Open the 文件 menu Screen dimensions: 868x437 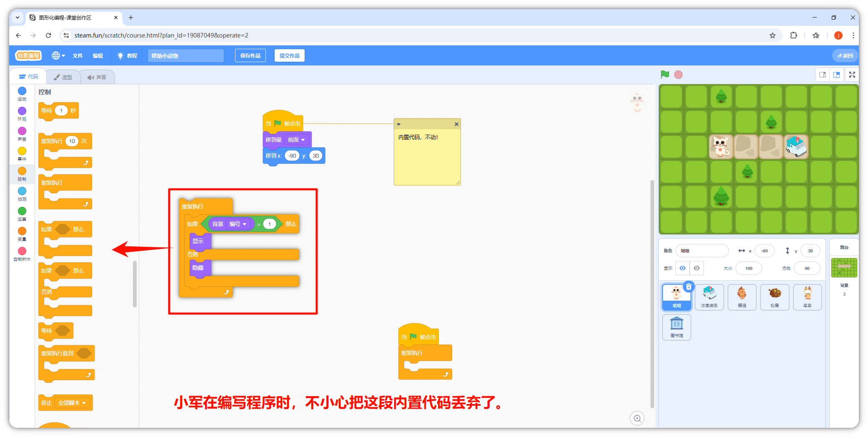pos(78,55)
